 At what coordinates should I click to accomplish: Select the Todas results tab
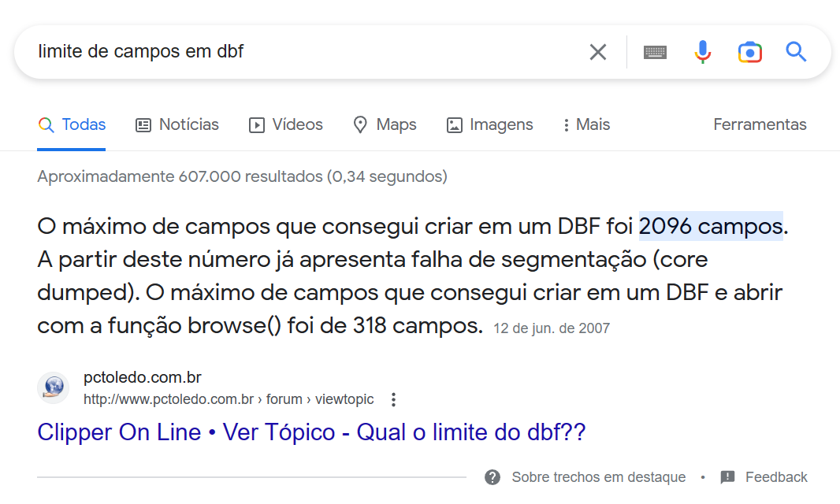(x=72, y=124)
